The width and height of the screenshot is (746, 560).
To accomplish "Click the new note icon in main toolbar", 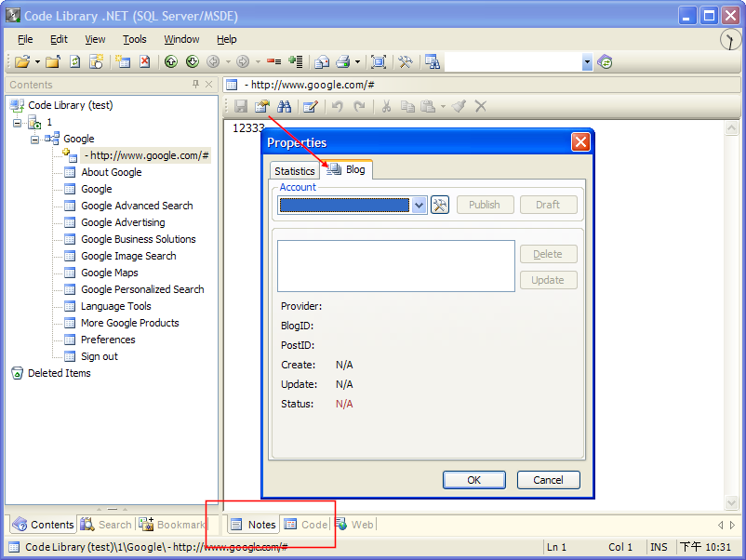I will coord(123,61).
